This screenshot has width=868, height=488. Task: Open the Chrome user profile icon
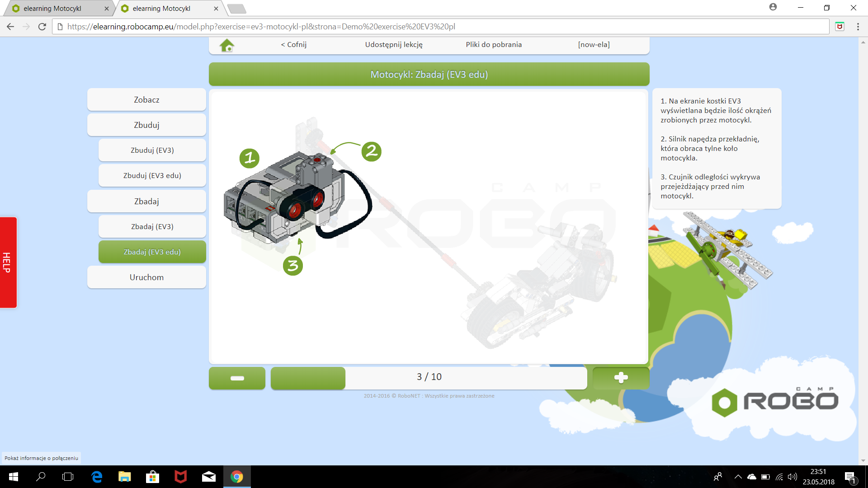point(773,7)
